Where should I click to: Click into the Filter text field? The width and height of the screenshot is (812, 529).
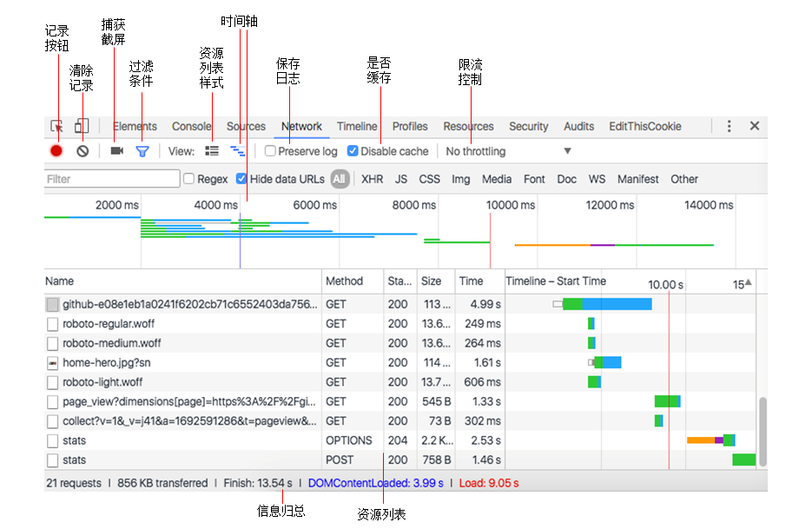(112, 179)
